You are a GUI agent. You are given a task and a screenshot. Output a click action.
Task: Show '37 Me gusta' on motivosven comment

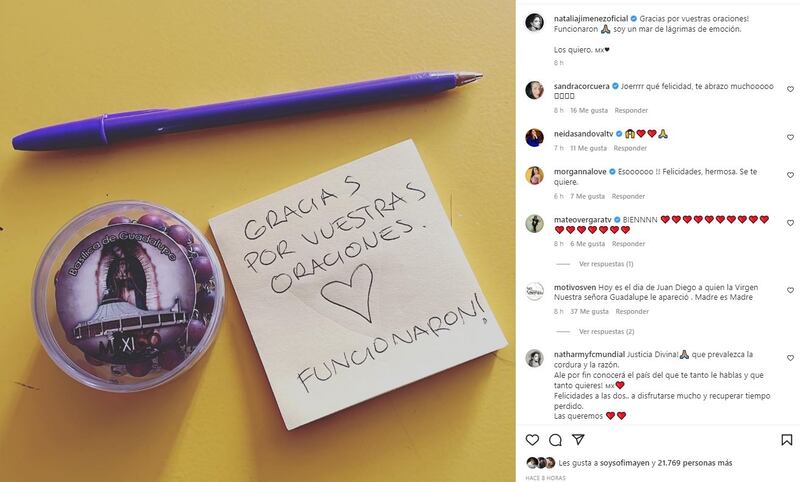point(589,311)
